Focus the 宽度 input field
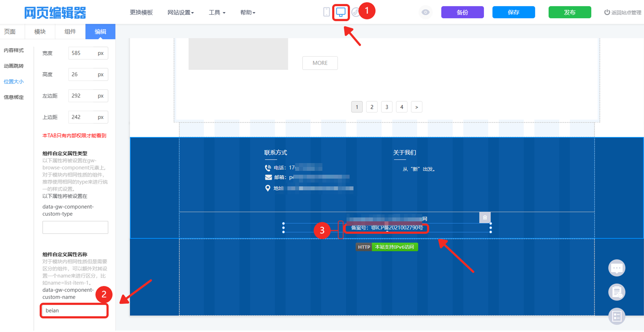The image size is (644, 332). (88, 53)
